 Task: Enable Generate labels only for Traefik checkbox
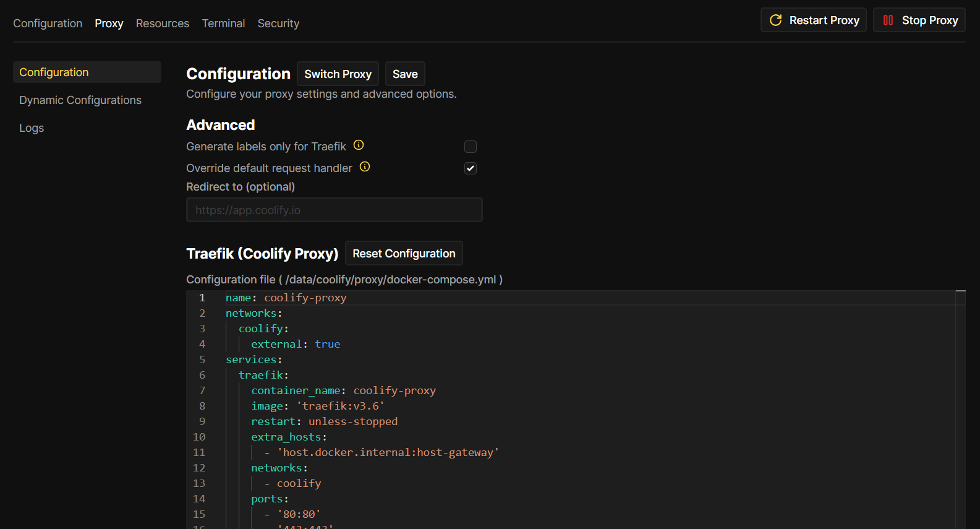471,147
